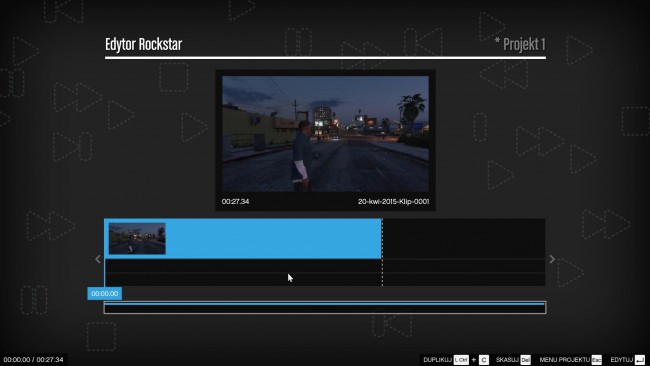Click the Esc key icon
This screenshot has height=366, width=650.
597,360
